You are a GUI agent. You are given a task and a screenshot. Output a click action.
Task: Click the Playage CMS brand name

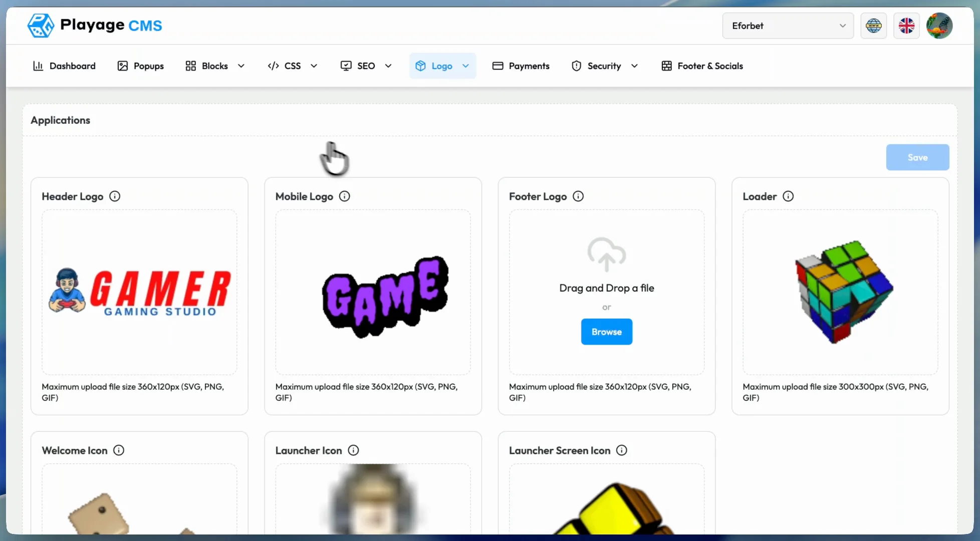click(111, 25)
